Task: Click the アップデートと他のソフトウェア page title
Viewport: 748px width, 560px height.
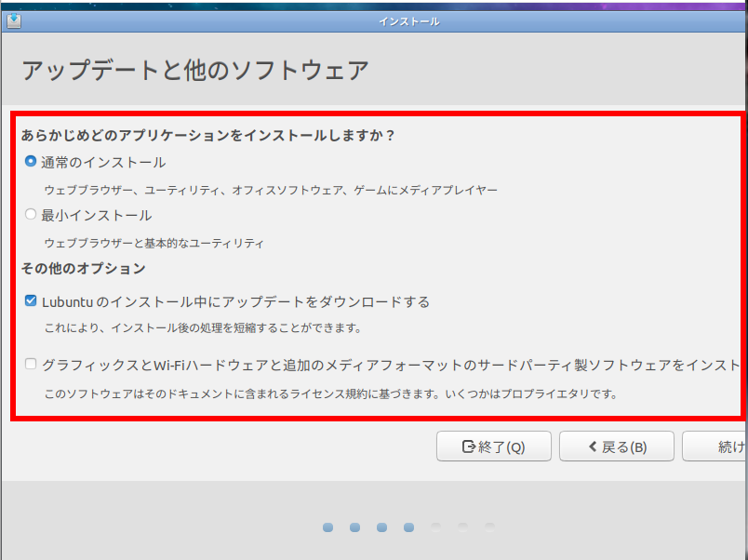Action: (x=195, y=70)
